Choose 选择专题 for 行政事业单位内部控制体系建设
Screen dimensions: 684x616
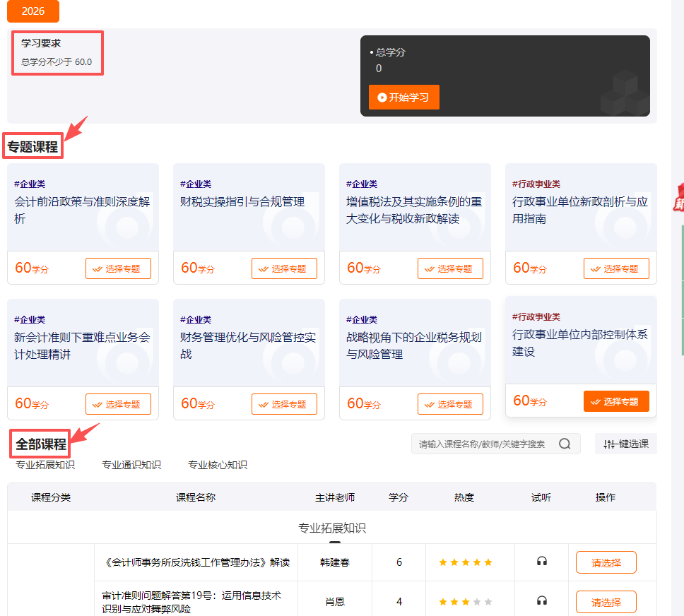pos(616,401)
